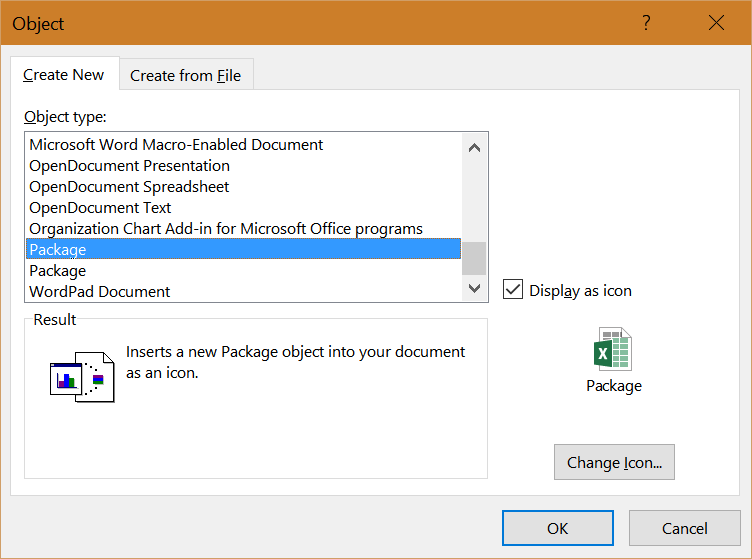Select WordPad Document in the list
The height and width of the screenshot is (559, 752).
coord(100,292)
